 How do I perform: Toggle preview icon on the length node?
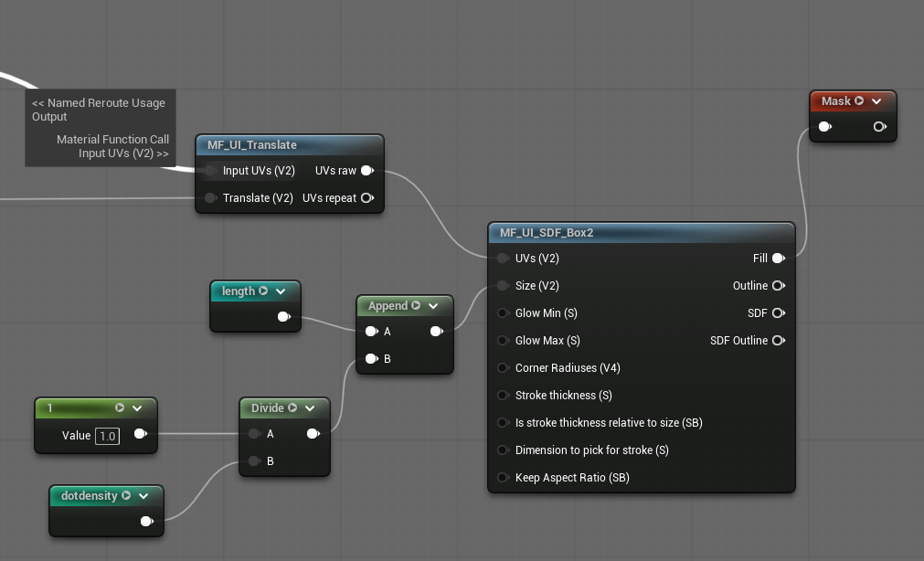pyautogui.click(x=263, y=291)
